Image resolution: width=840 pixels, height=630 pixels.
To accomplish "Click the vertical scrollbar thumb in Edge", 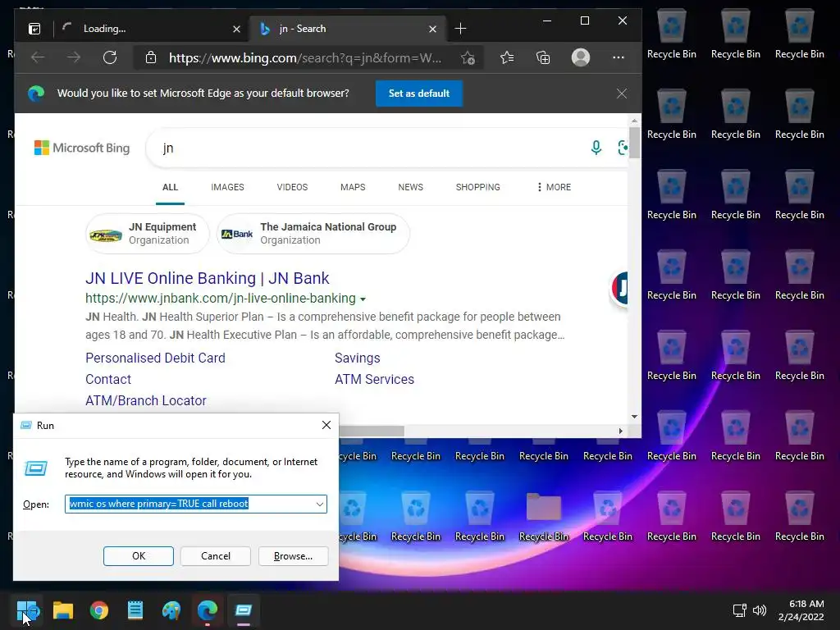I will click(634, 143).
